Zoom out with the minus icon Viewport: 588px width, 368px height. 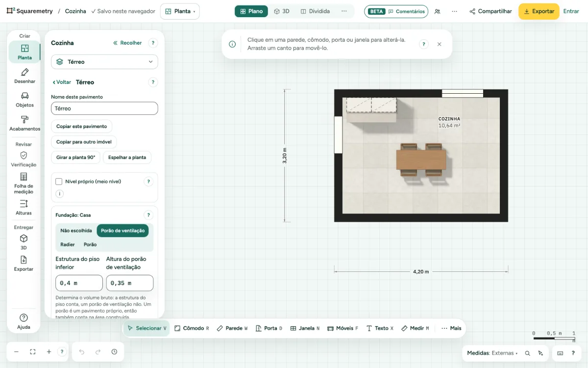(16, 352)
